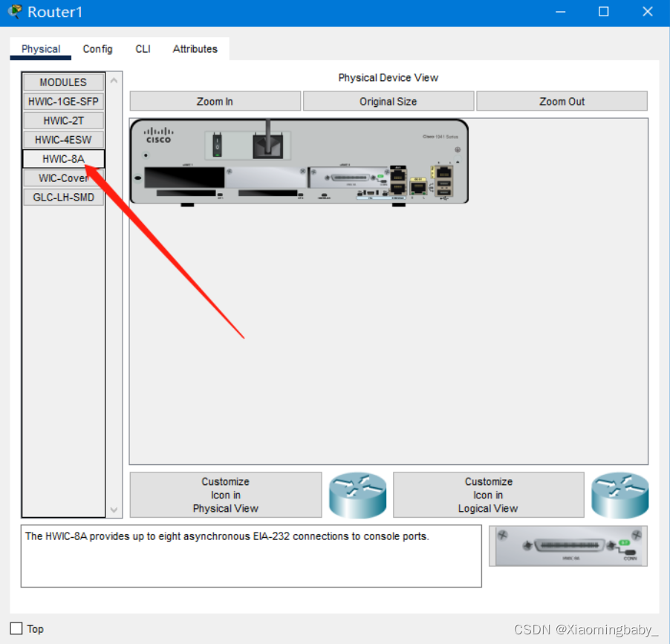Click Original Size button

pos(388,101)
